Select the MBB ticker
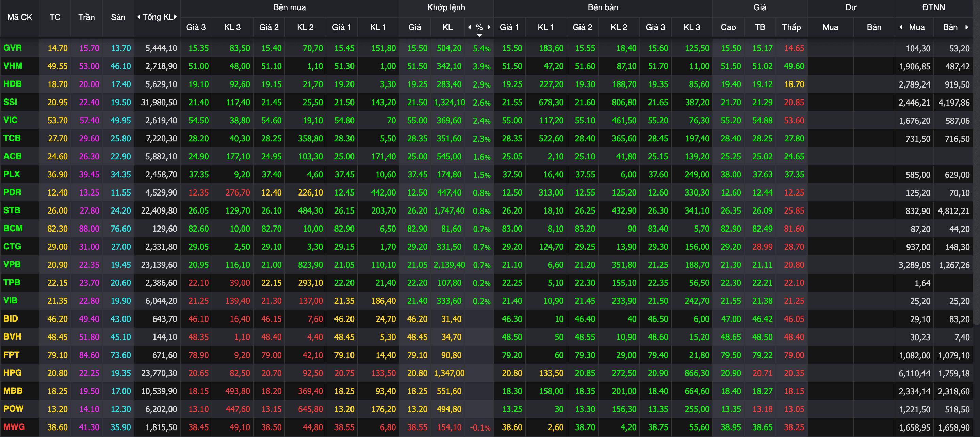 pos(13,391)
